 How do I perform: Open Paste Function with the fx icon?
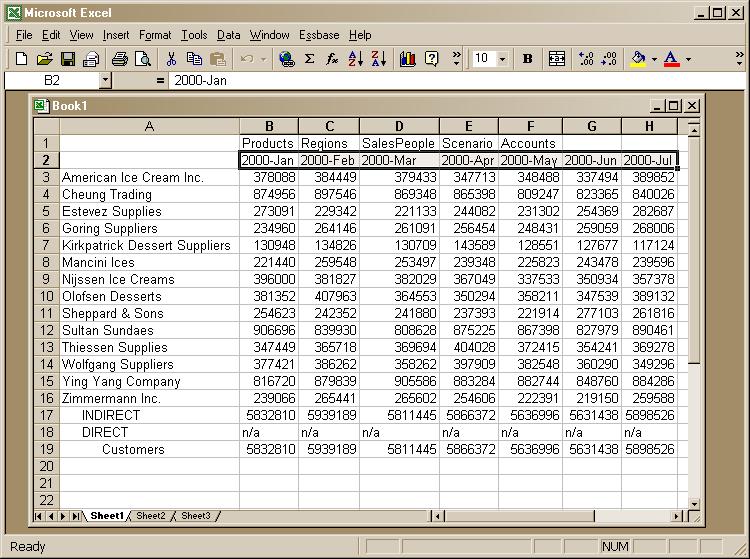pos(332,59)
